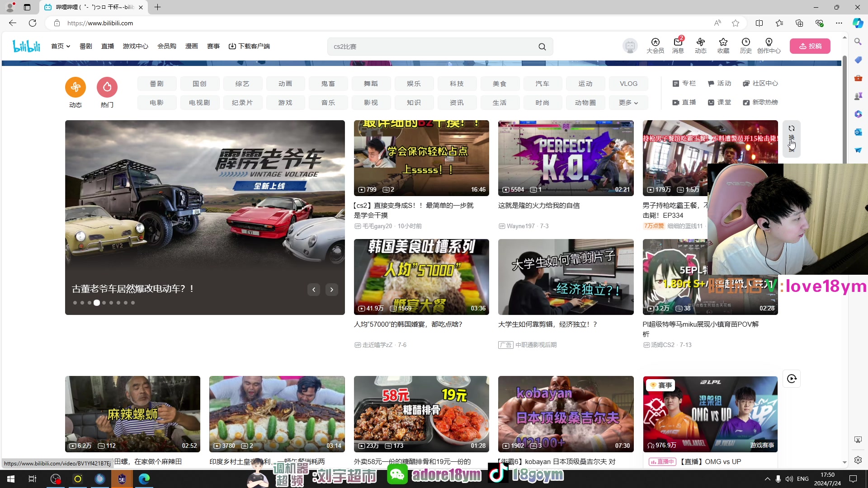
Task: Open browser settings ellipsis menu
Action: (x=839, y=23)
